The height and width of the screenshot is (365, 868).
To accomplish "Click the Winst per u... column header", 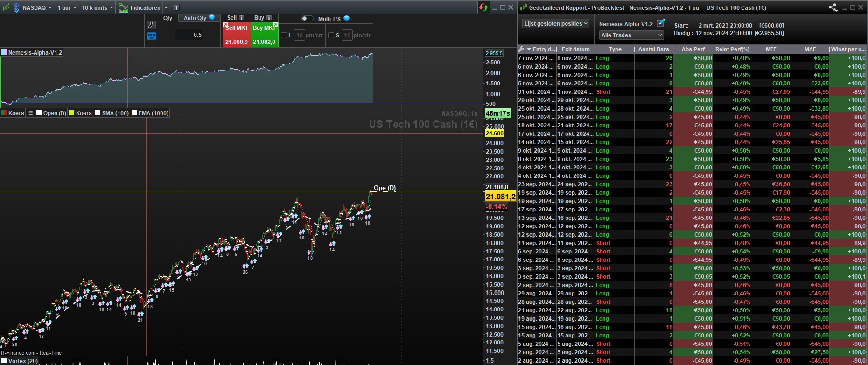I will tap(848, 49).
